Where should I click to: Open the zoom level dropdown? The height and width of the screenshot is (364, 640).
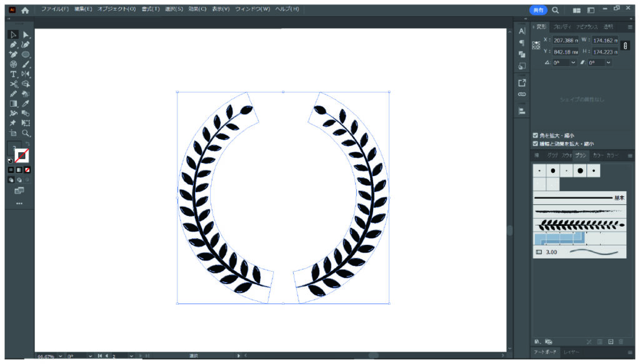pos(61,356)
